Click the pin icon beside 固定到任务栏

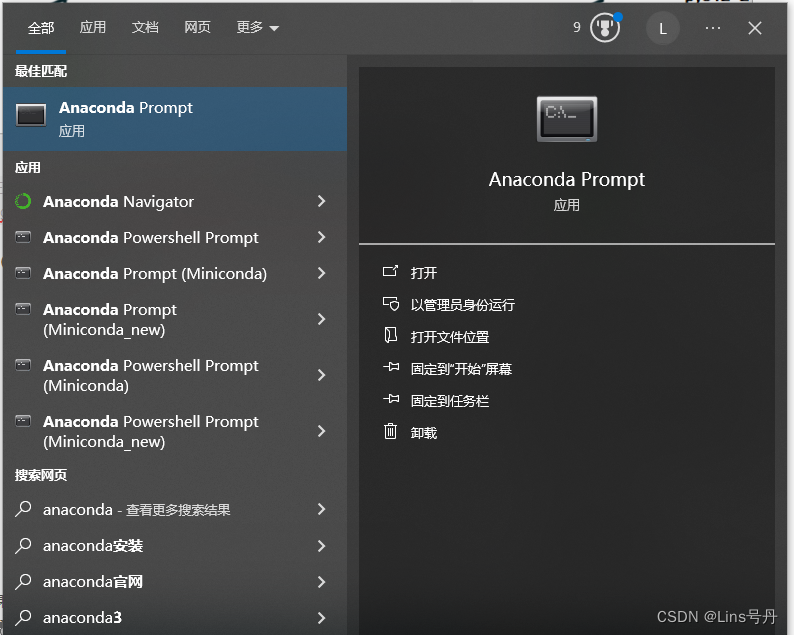[x=390, y=399]
